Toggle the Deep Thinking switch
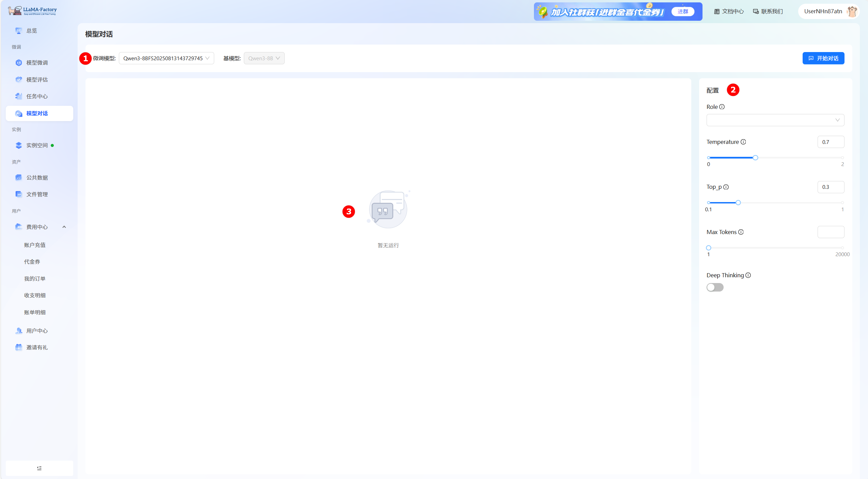This screenshot has width=868, height=479. tap(715, 287)
